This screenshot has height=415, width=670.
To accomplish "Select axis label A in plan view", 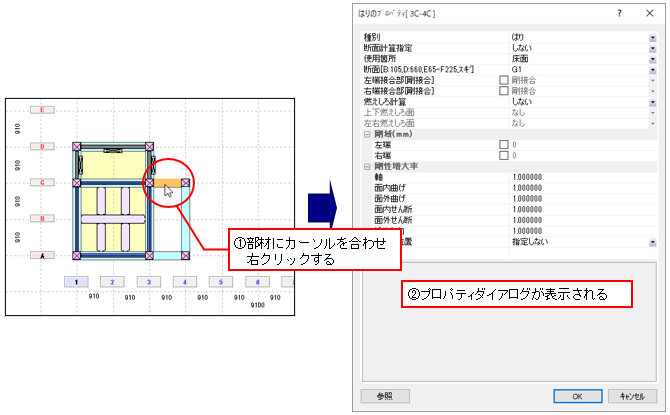I will tap(42, 255).
